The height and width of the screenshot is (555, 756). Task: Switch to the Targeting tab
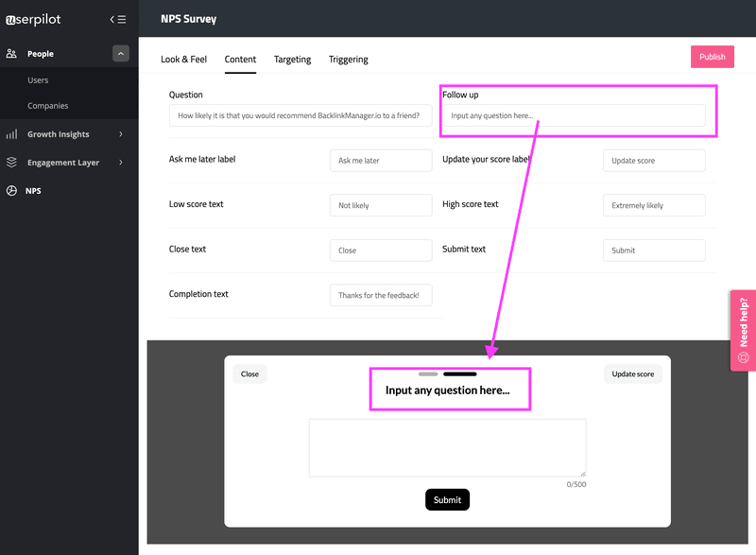click(x=292, y=59)
